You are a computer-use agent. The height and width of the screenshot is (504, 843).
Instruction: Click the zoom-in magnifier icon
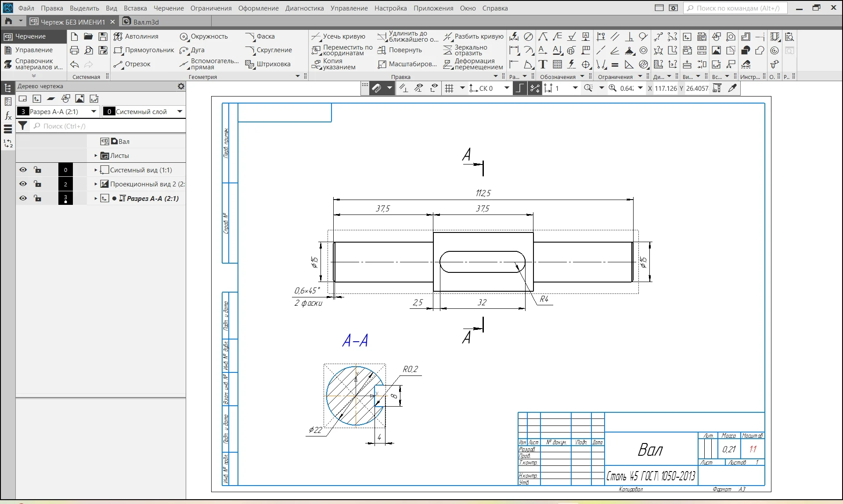[612, 88]
